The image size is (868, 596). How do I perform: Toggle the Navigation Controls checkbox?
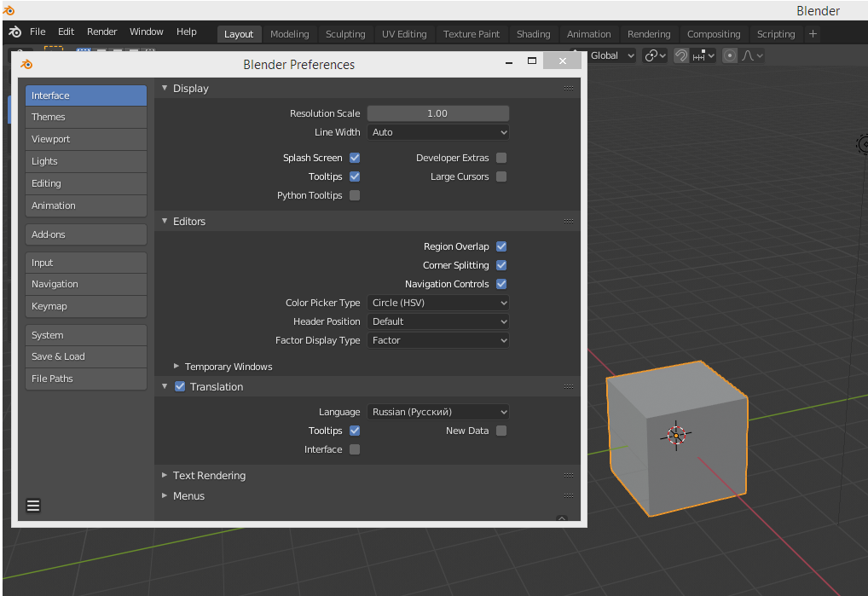pyautogui.click(x=501, y=284)
